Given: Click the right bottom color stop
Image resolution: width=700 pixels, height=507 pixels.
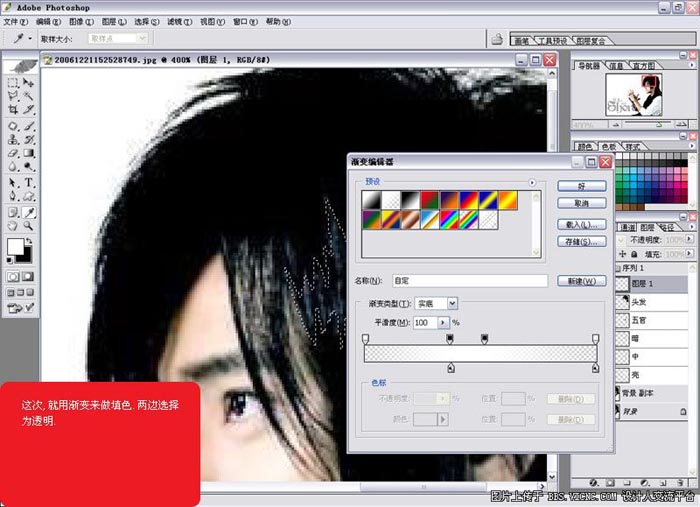Looking at the screenshot, I should 596,369.
